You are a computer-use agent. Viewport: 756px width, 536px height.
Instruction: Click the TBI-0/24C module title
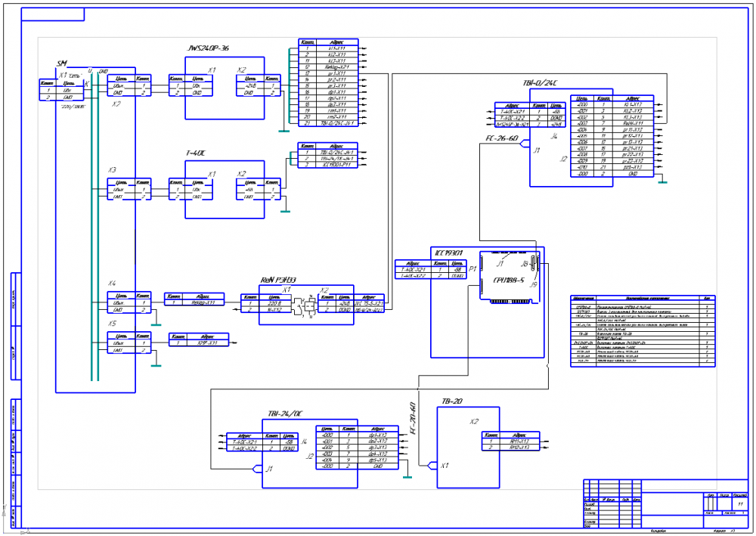538,82
